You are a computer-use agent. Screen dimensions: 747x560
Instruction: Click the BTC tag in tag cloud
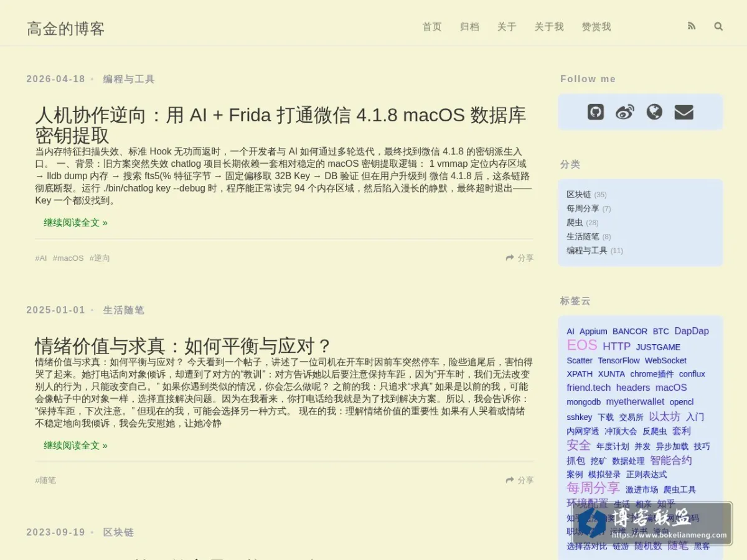click(x=661, y=332)
